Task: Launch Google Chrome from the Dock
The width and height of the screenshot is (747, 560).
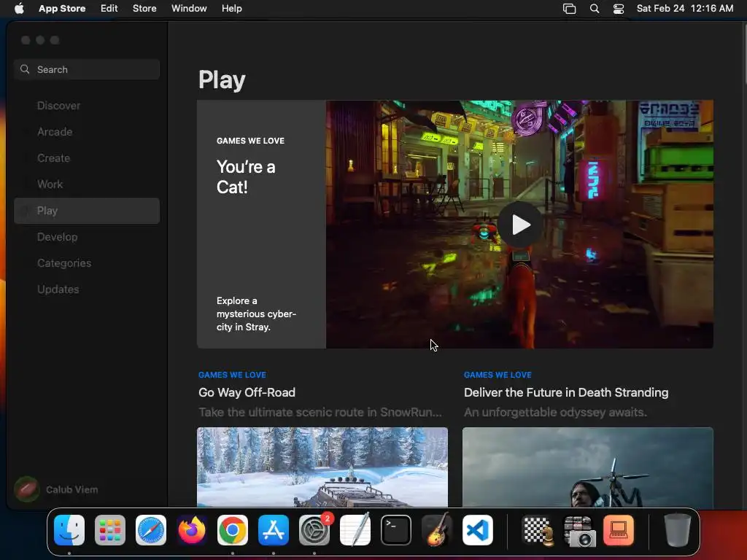Action: click(x=233, y=530)
